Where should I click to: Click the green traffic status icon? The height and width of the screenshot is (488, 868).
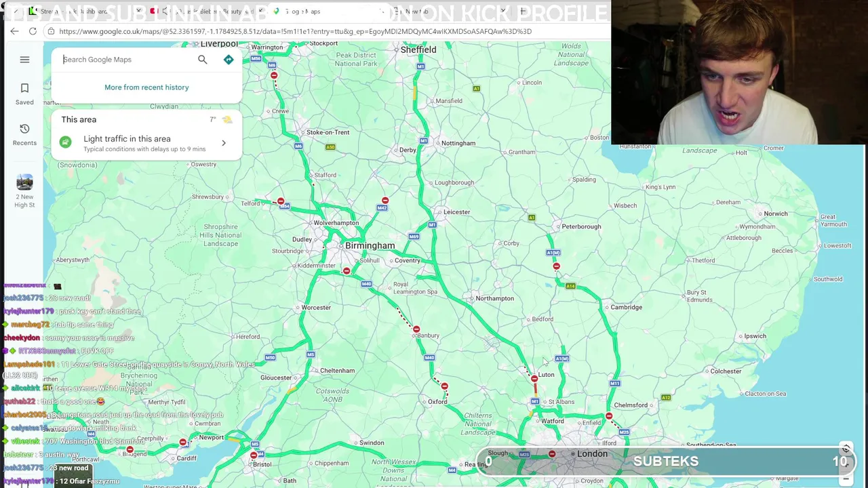click(x=65, y=142)
